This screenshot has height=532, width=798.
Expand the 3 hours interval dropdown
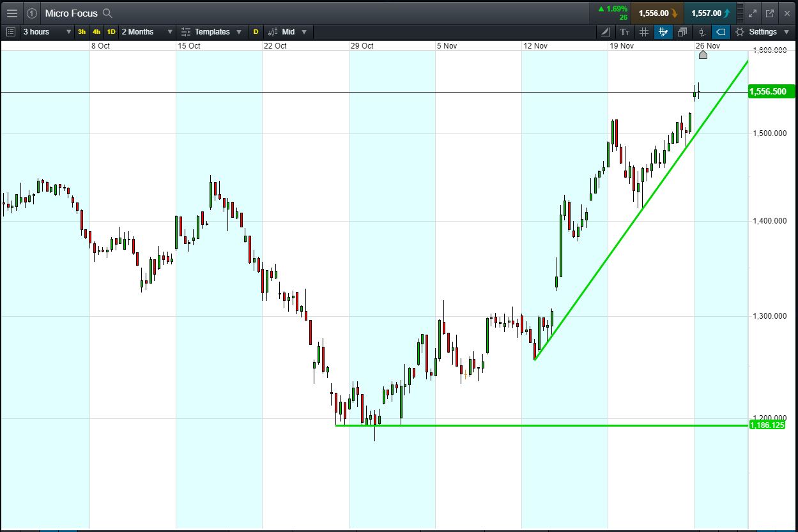click(x=47, y=31)
